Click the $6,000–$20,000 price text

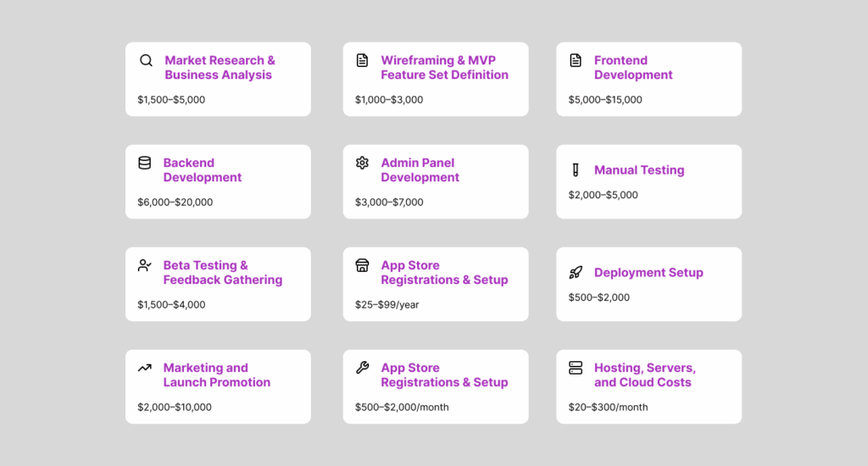pyautogui.click(x=175, y=202)
